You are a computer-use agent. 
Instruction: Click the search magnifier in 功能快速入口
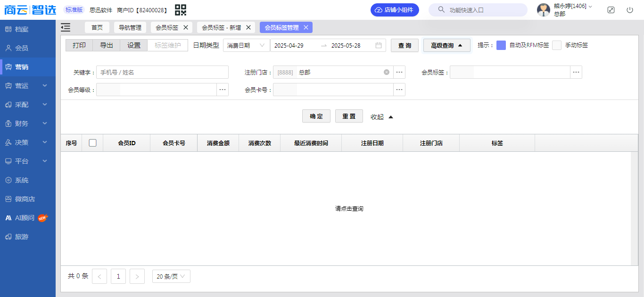pos(441,10)
